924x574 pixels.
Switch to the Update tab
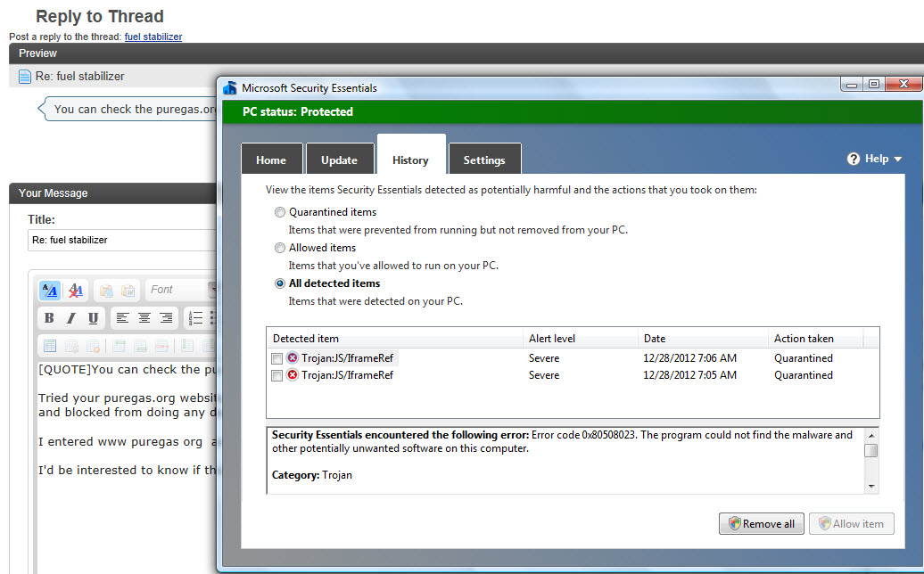point(340,160)
